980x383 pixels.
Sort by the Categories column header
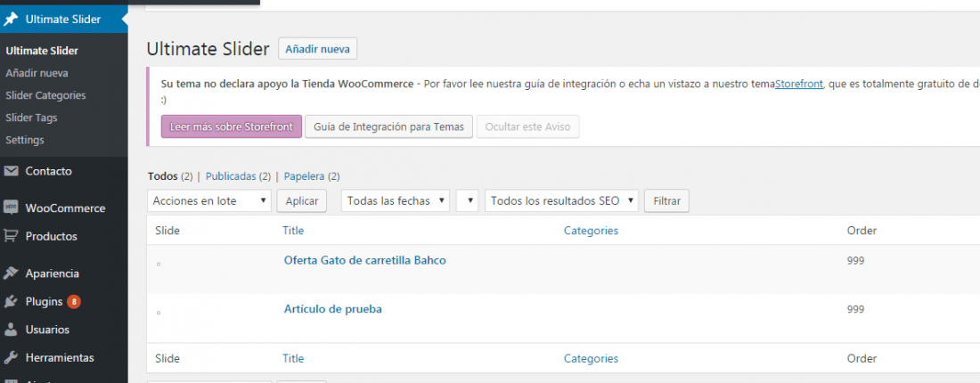(x=591, y=231)
